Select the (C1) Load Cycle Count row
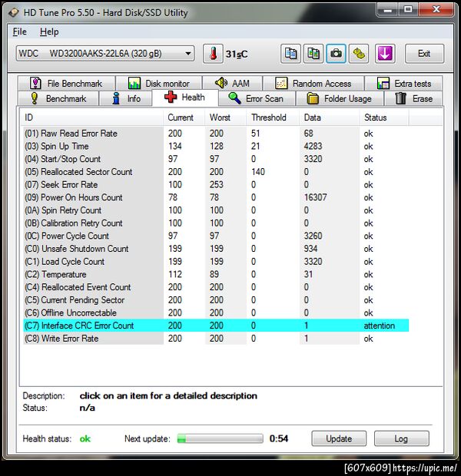461x476 pixels. pyautogui.click(x=216, y=261)
